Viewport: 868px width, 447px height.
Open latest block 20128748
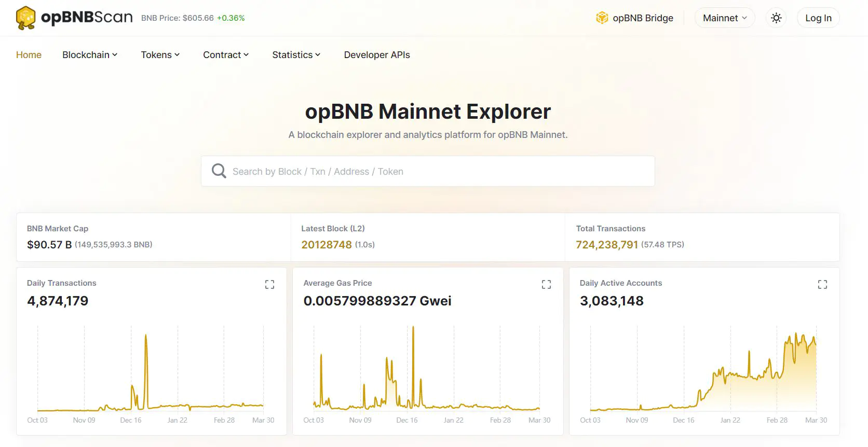click(x=327, y=245)
